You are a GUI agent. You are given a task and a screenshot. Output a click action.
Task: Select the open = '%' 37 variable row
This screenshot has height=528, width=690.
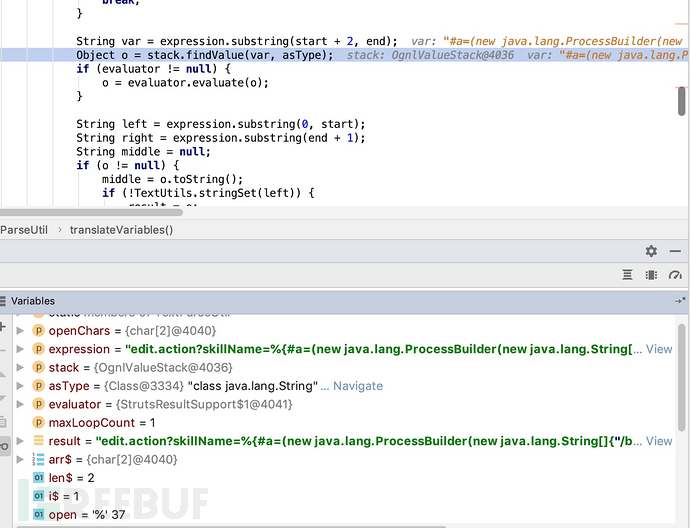tap(345, 514)
